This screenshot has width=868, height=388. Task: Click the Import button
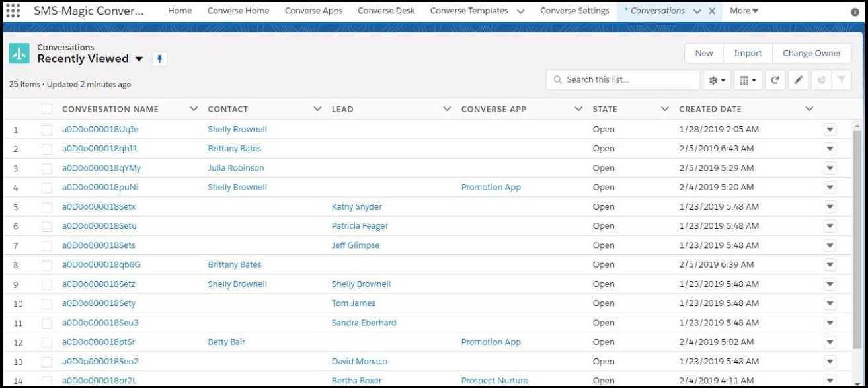tap(748, 54)
